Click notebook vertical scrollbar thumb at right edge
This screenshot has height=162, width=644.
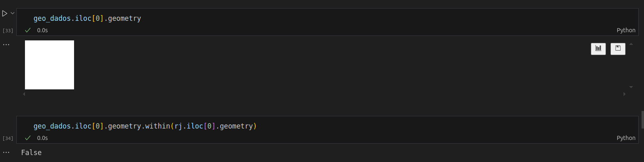click(642, 120)
